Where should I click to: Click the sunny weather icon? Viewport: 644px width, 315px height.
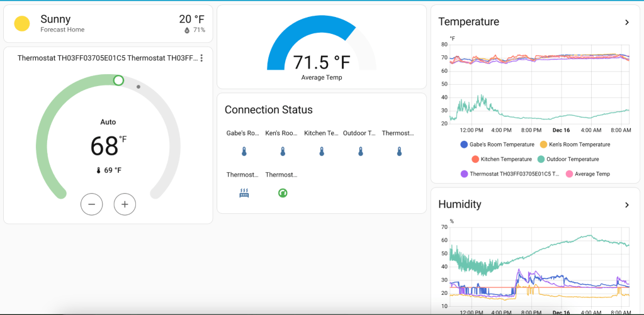(x=23, y=24)
